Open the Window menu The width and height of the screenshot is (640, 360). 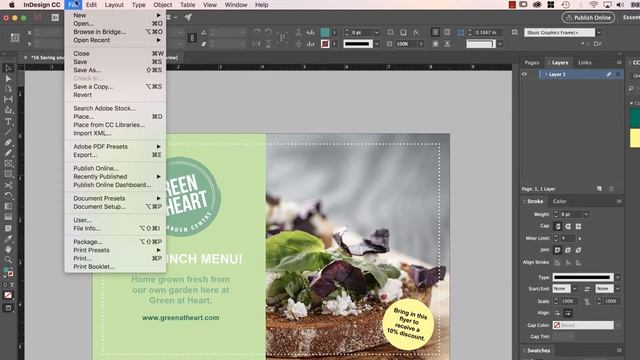point(236,5)
